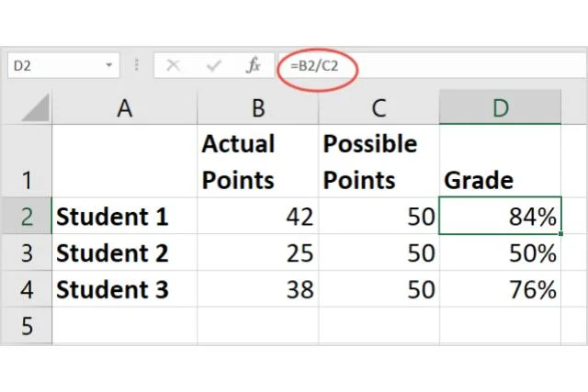Expand the Name Box dropdown arrow
This screenshot has width=588, height=392.
(109, 65)
